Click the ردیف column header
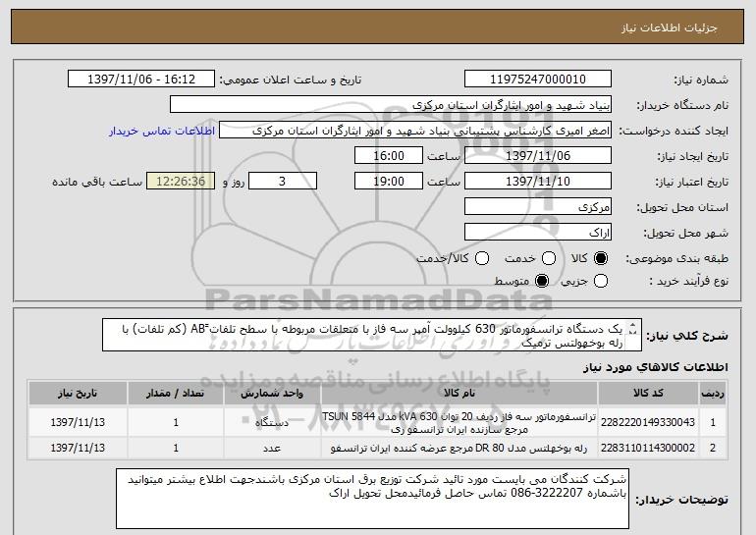 click(x=713, y=394)
